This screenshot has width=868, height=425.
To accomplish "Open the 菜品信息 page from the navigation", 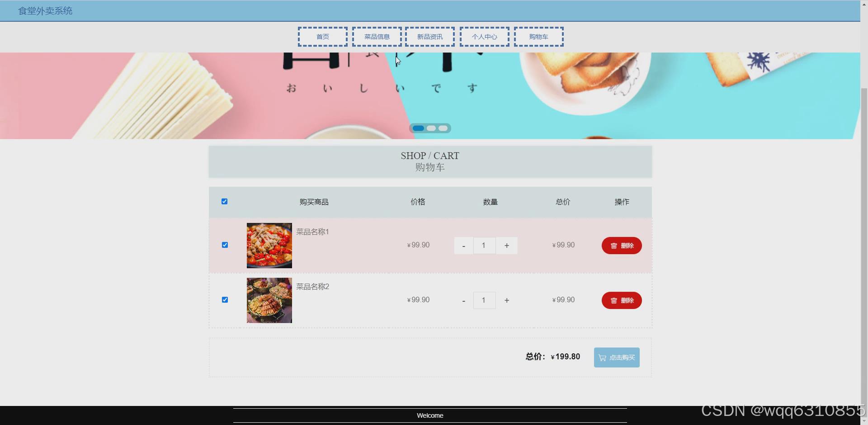I will 376,37.
